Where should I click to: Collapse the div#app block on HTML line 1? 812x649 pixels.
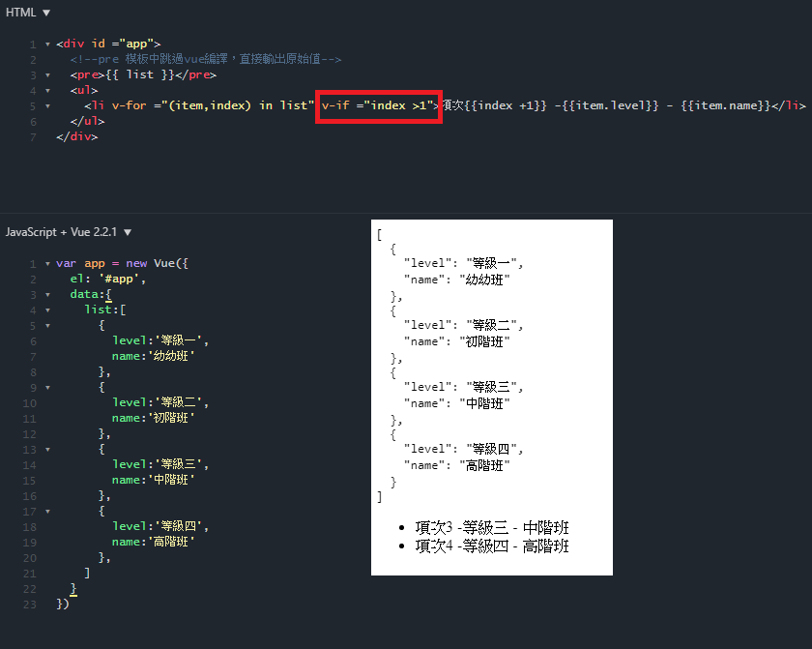[47, 44]
